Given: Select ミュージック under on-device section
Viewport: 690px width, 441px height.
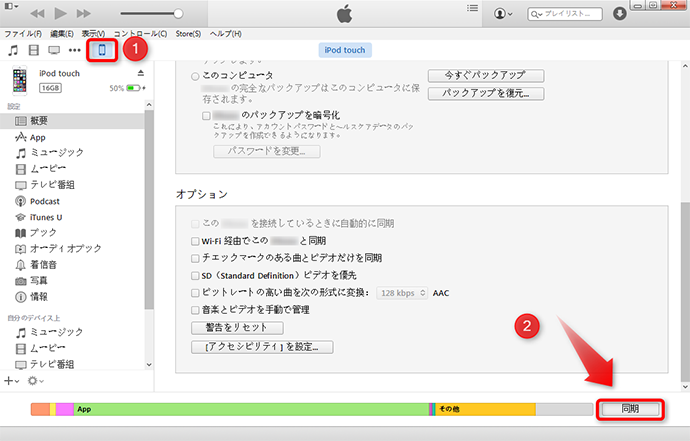Looking at the screenshot, I should 72,332.
